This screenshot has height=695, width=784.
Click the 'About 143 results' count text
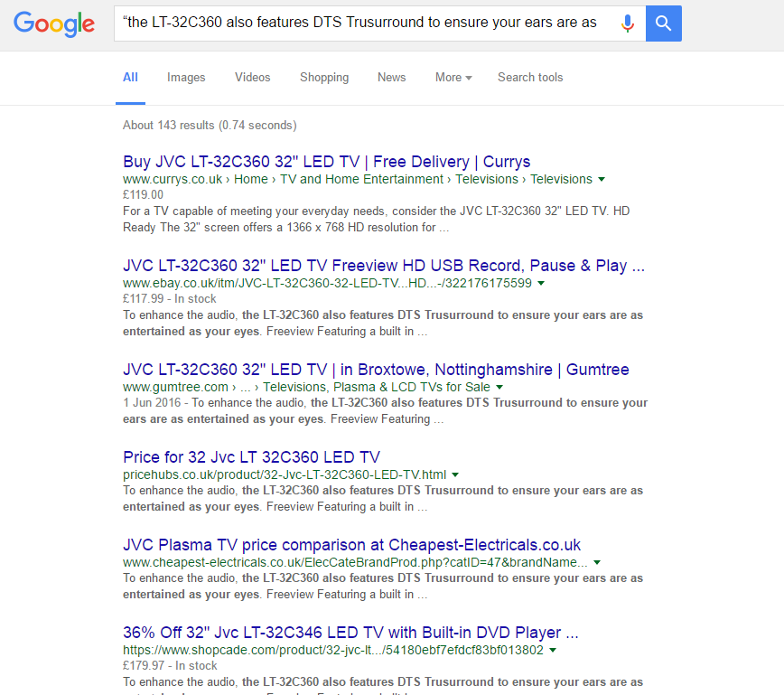(210, 125)
